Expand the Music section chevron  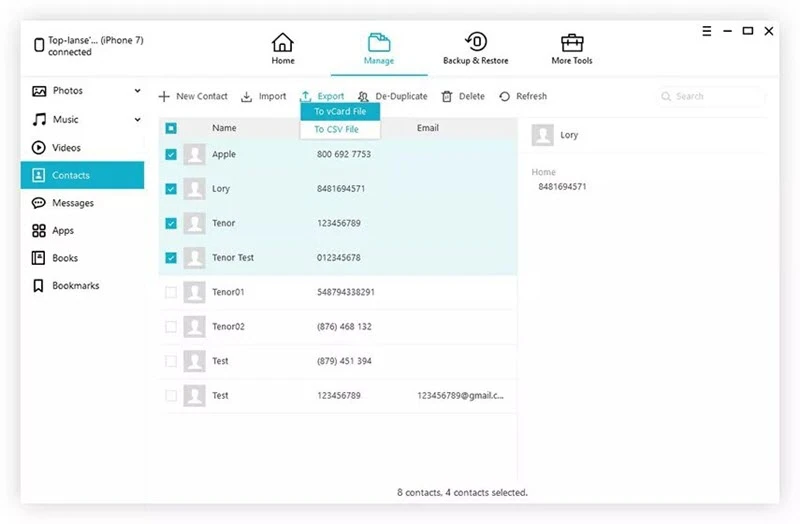[137, 119]
